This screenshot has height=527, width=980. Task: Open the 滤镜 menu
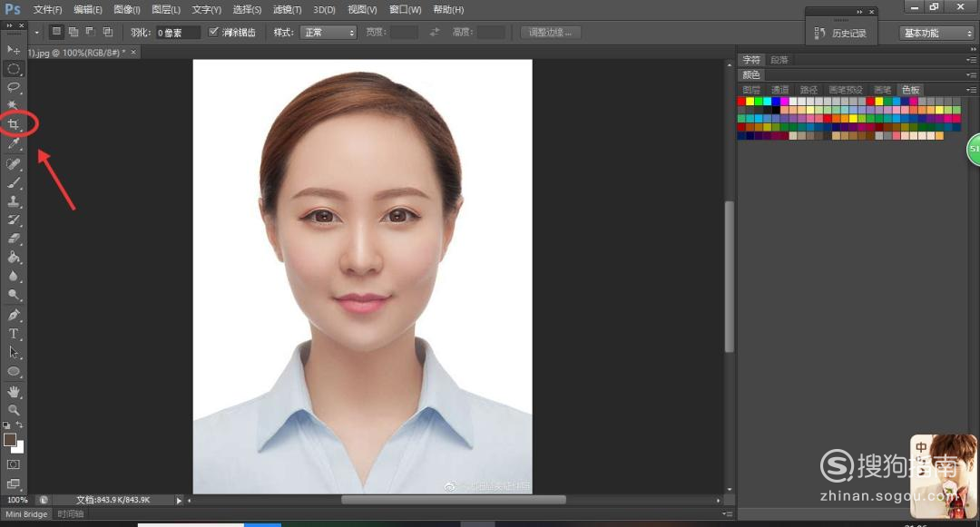[x=286, y=9]
